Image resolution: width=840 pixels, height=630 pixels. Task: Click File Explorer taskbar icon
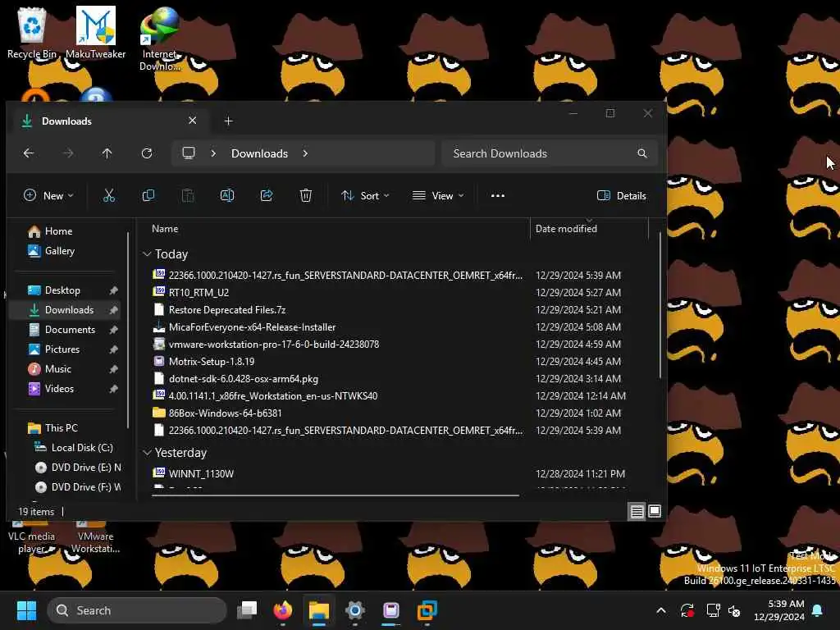point(319,610)
